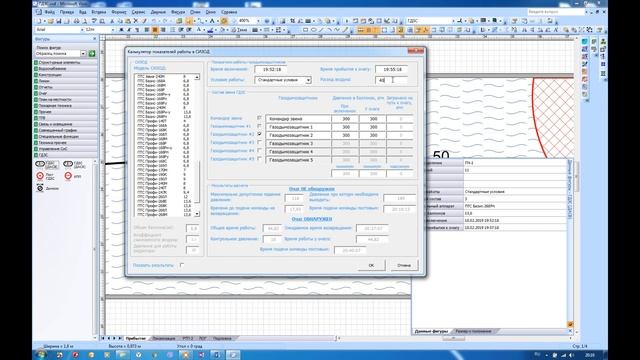
Task: Expand the Управление СиС stencil
Action: pyautogui.click(x=65, y=149)
